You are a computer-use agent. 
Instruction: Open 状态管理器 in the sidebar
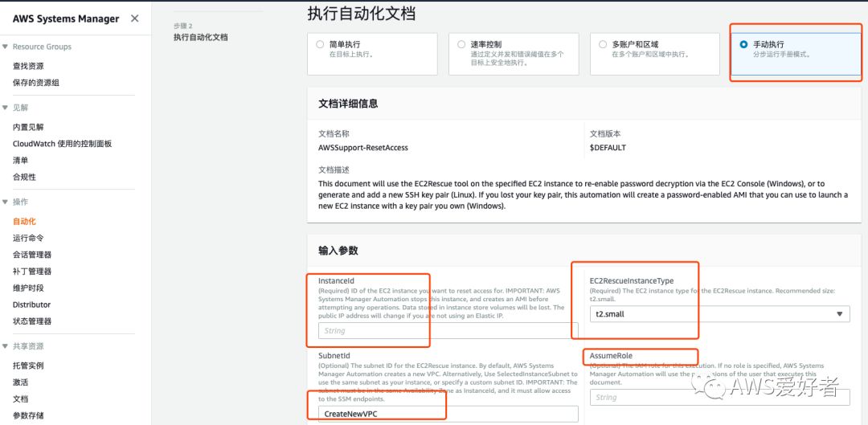click(x=32, y=321)
